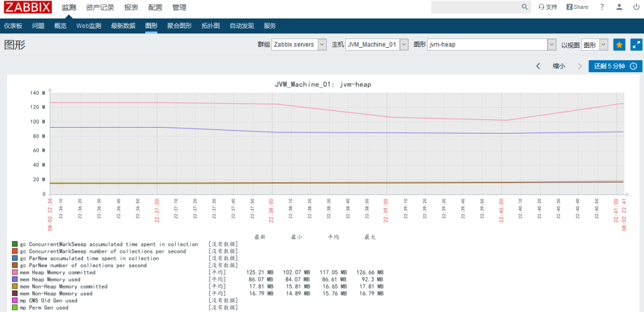
Task: Open the 报表 top menu
Action: click(x=131, y=7)
